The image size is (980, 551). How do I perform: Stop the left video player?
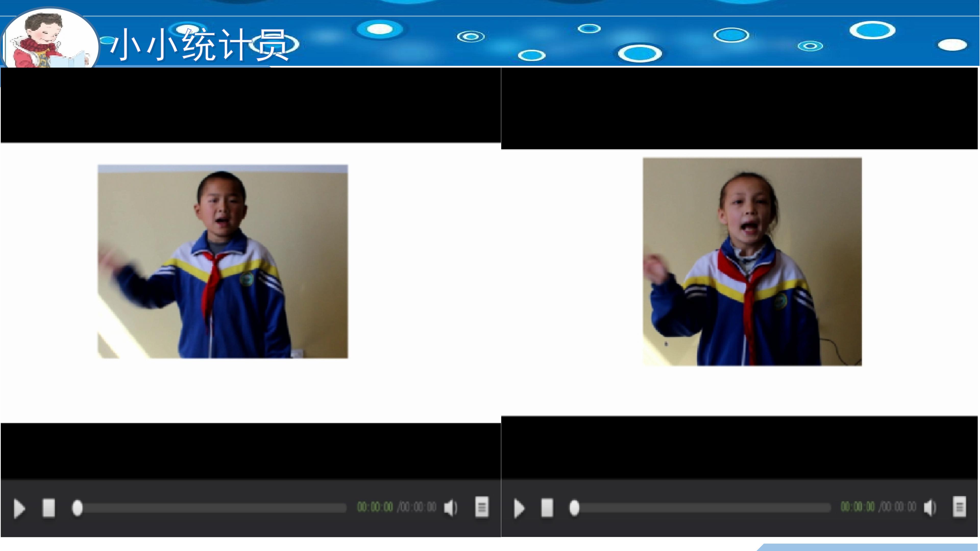point(48,508)
